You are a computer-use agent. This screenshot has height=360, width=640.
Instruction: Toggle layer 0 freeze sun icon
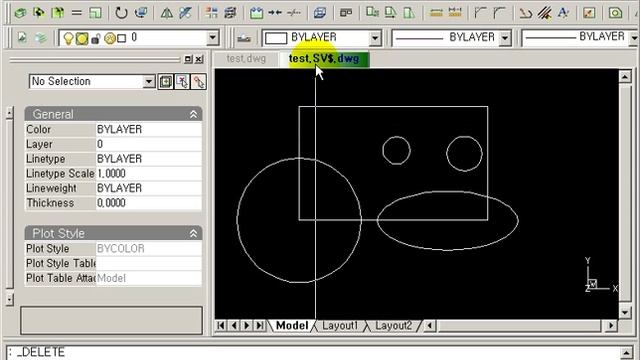click(82, 38)
